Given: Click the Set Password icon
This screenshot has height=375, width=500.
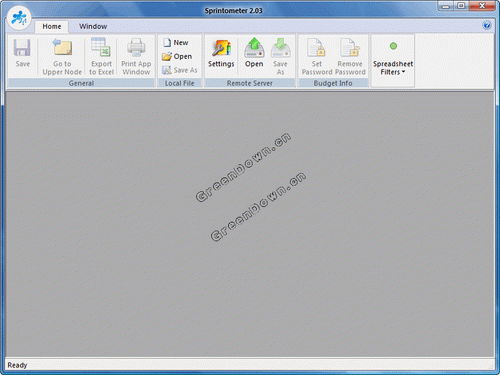Looking at the screenshot, I should coord(316,48).
